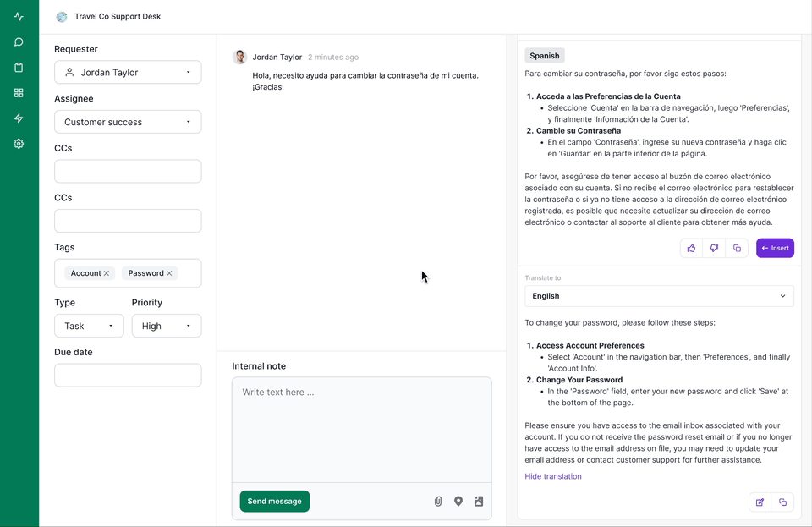Open the apps grid icon in sidebar
The height and width of the screenshot is (527, 812).
[18, 92]
